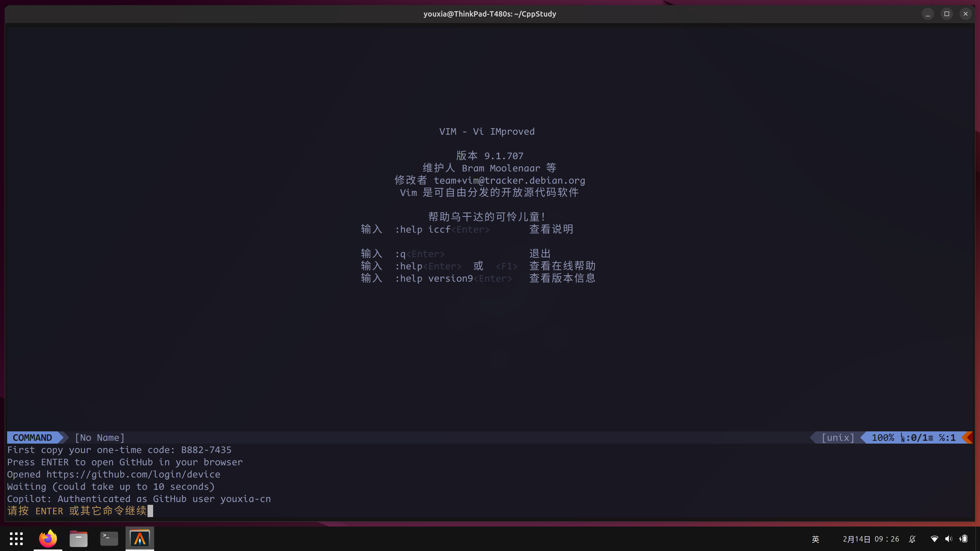Click the youxia@ThinkPad-T480s title bar
Screen dimensions: 980x551
click(x=490, y=14)
